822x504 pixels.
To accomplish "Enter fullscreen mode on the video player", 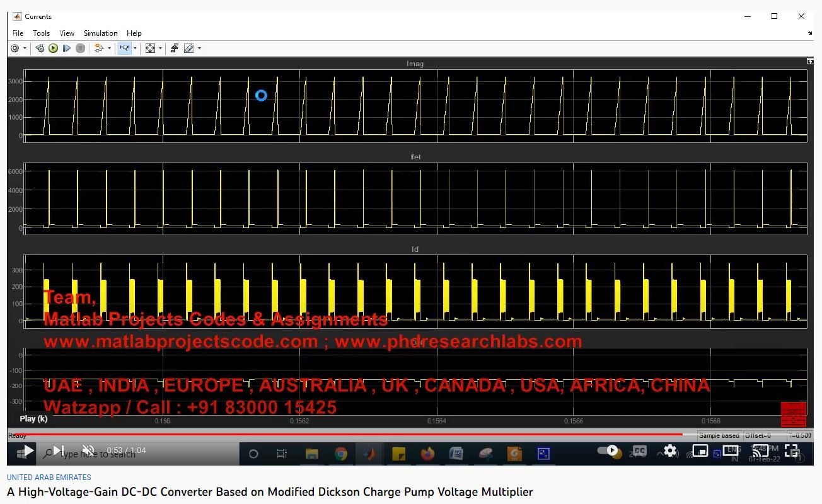I will [792, 450].
